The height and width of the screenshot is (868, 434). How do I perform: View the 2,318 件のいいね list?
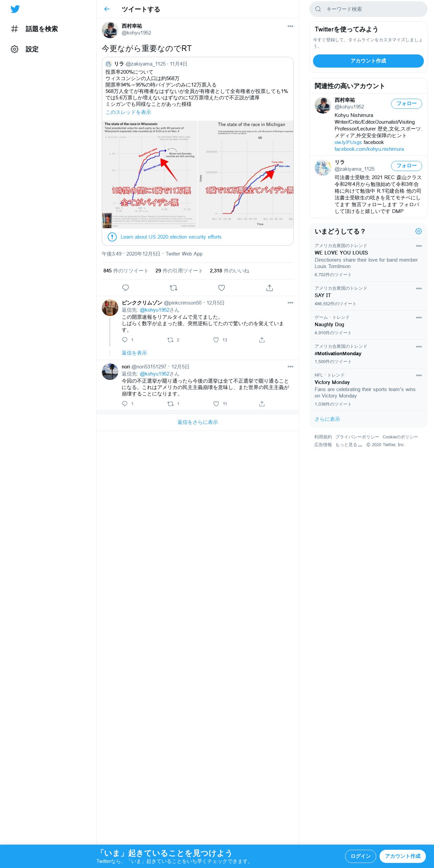(x=229, y=271)
